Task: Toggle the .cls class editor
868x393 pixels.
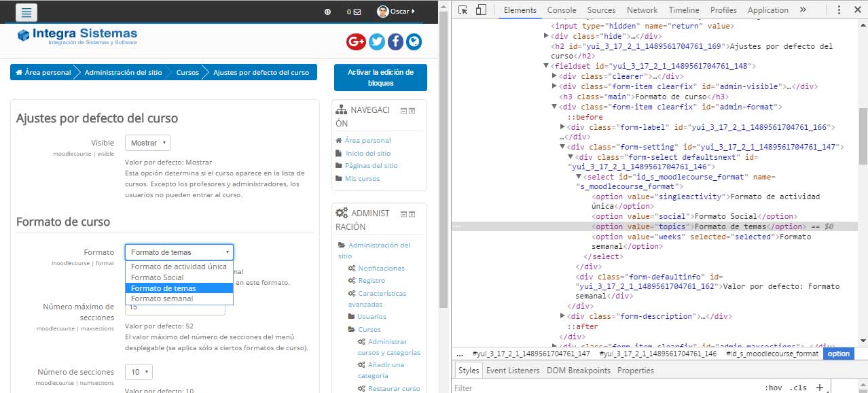Action: point(797,388)
